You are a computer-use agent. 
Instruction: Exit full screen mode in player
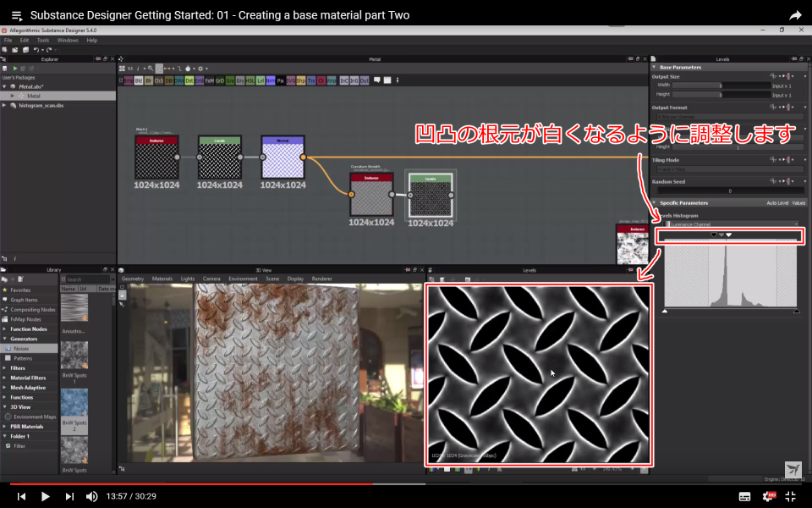(790, 496)
